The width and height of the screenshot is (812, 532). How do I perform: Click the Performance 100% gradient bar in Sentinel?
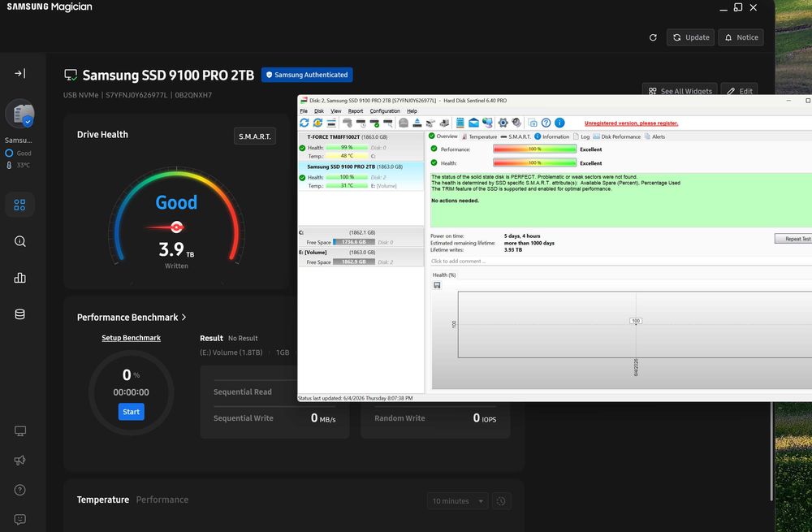[535, 149]
